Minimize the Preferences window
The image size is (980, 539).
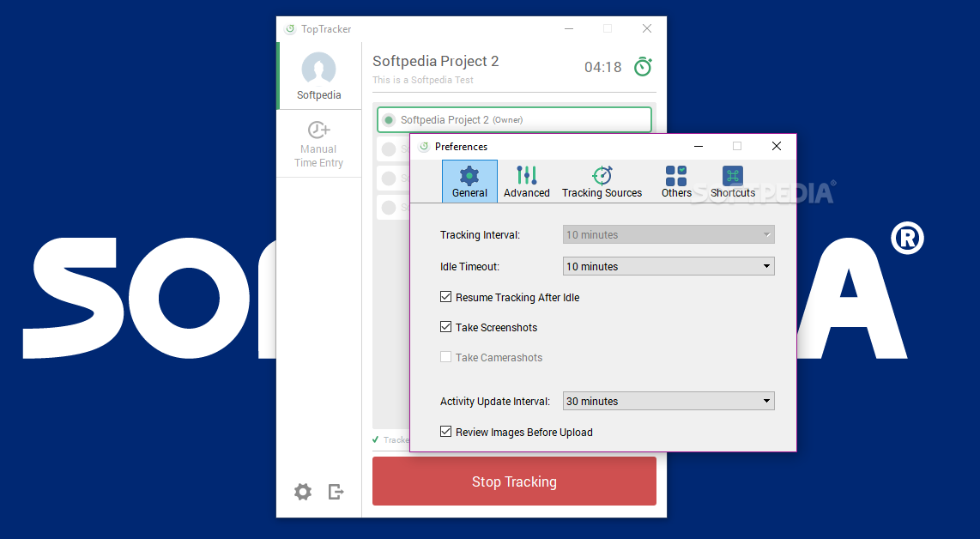(x=699, y=146)
